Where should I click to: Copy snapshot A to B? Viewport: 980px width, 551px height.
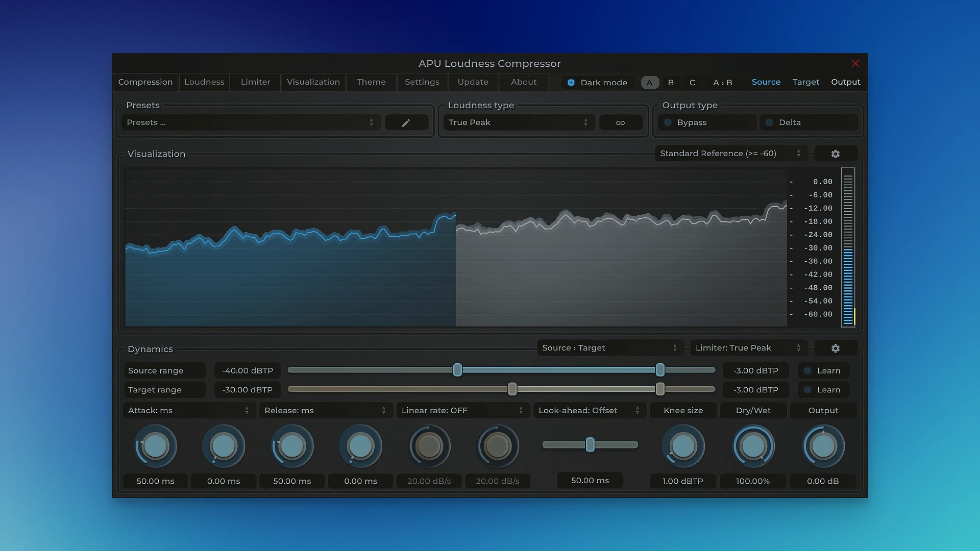[x=723, y=82]
